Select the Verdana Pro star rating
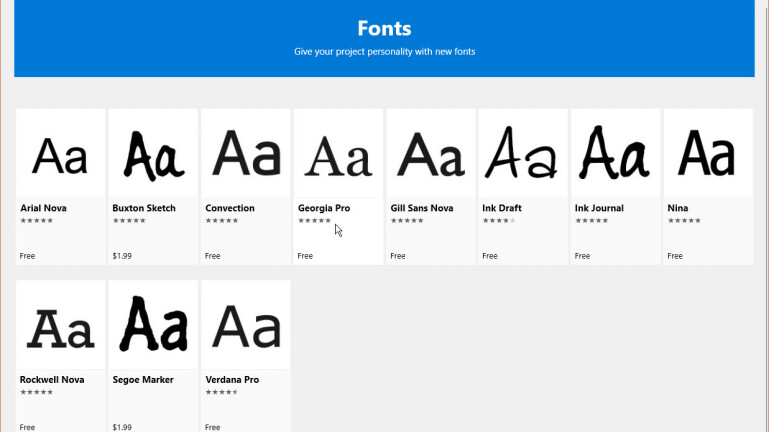This screenshot has height=432, width=769. pyautogui.click(x=222, y=392)
